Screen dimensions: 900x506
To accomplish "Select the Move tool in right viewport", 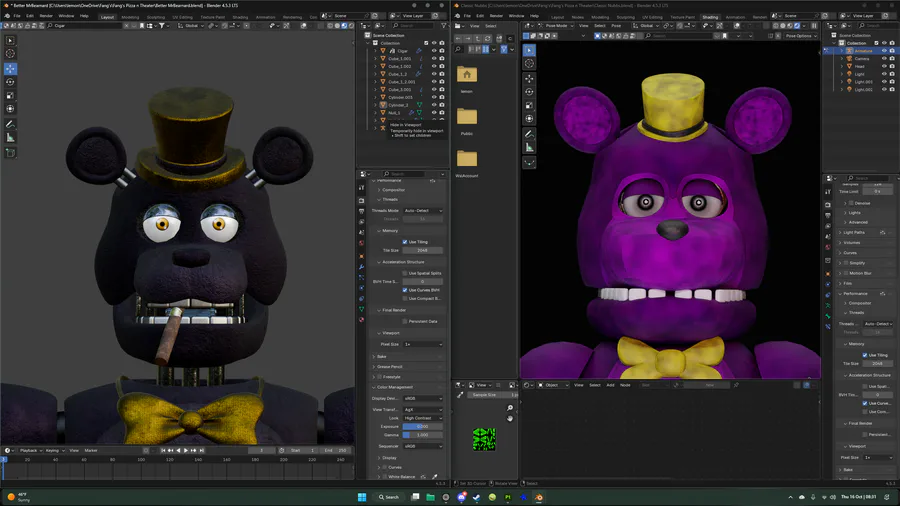I will (x=529, y=78).
